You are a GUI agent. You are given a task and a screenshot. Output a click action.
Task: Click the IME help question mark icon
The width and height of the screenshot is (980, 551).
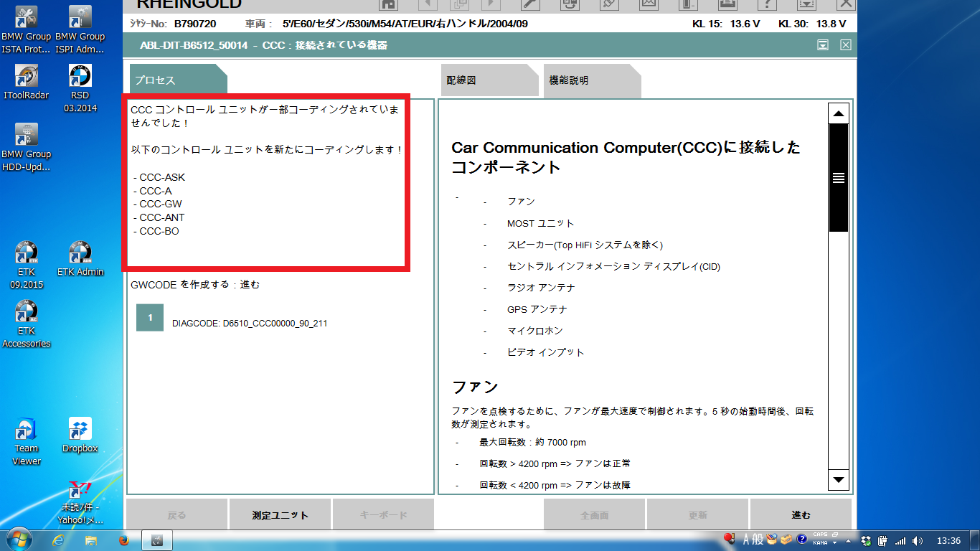(x=802, y=539)
